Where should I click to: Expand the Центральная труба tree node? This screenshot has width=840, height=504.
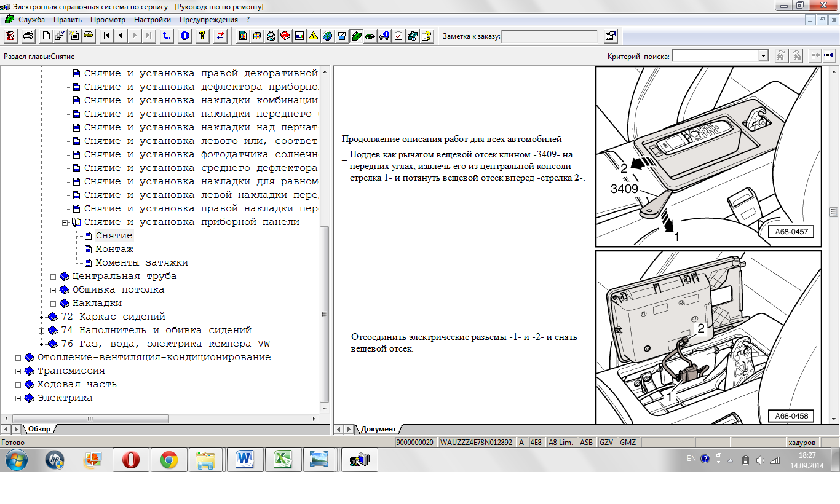point(53,277)
